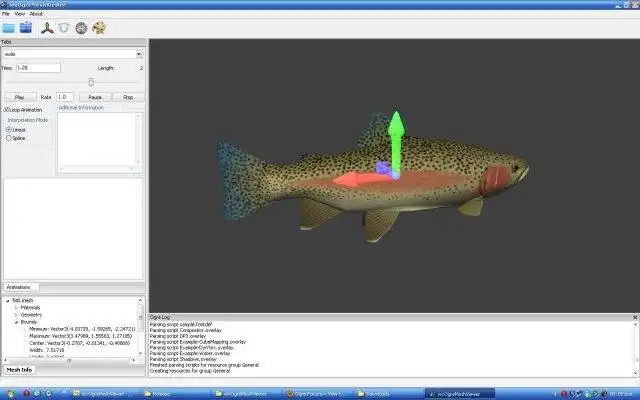
Task: Toggle the three-axis display toolbar icon
Action: pos(47,28)
